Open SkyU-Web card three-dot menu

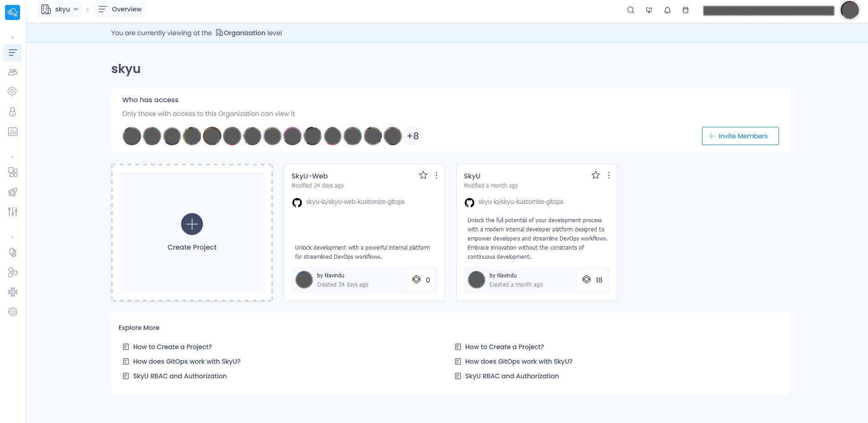click(437, 175)
